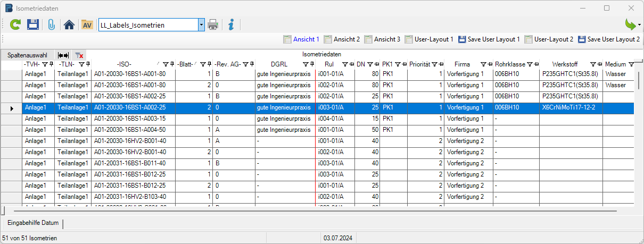Click Save User Layout 1
Viewport: 644px width, 244px height.
489,39
